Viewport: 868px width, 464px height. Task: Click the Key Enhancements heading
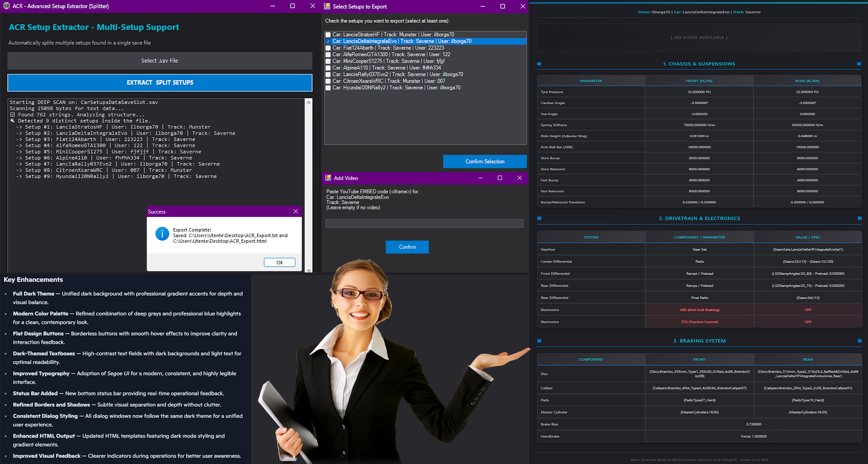[x=33, y=280]
